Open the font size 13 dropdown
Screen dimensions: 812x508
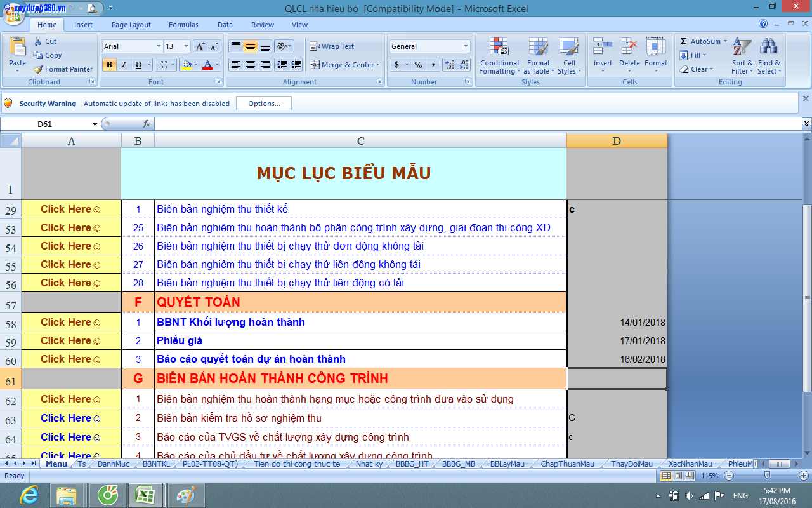click(186, 46)
